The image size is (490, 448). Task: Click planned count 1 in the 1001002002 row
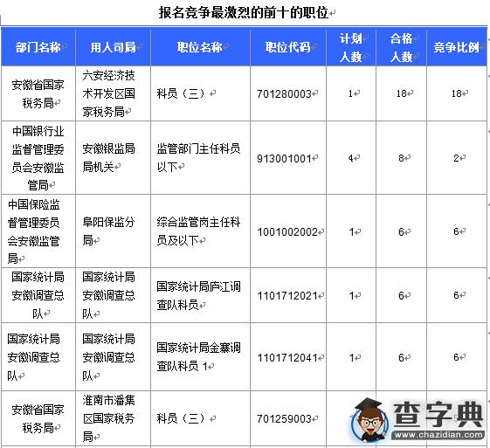click(x=352, y=231)
